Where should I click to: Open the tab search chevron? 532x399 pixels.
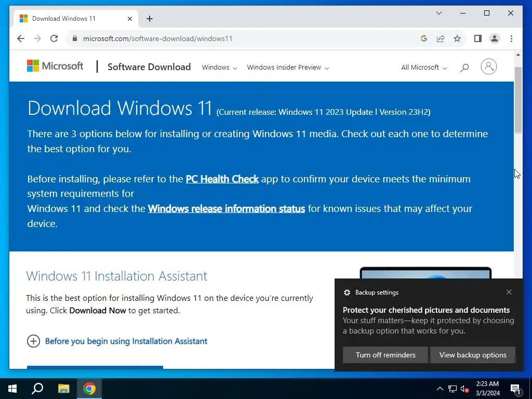click(438, 13)
